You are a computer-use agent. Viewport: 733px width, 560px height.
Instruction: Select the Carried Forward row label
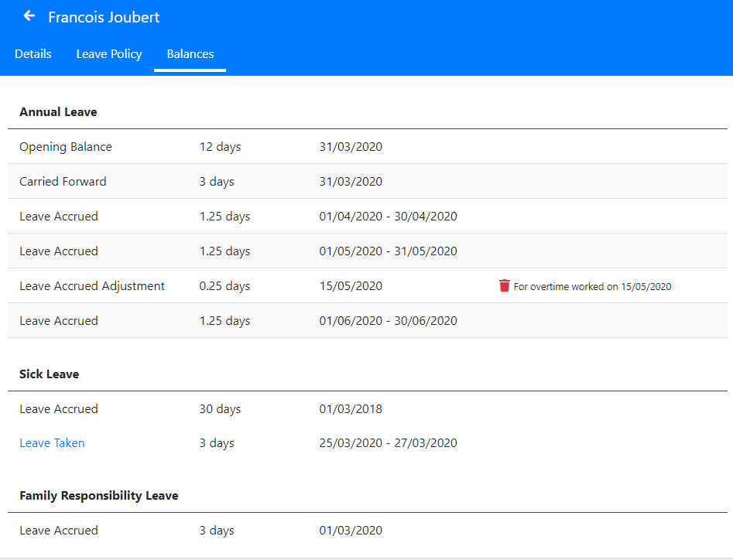[x=63, y=182]
